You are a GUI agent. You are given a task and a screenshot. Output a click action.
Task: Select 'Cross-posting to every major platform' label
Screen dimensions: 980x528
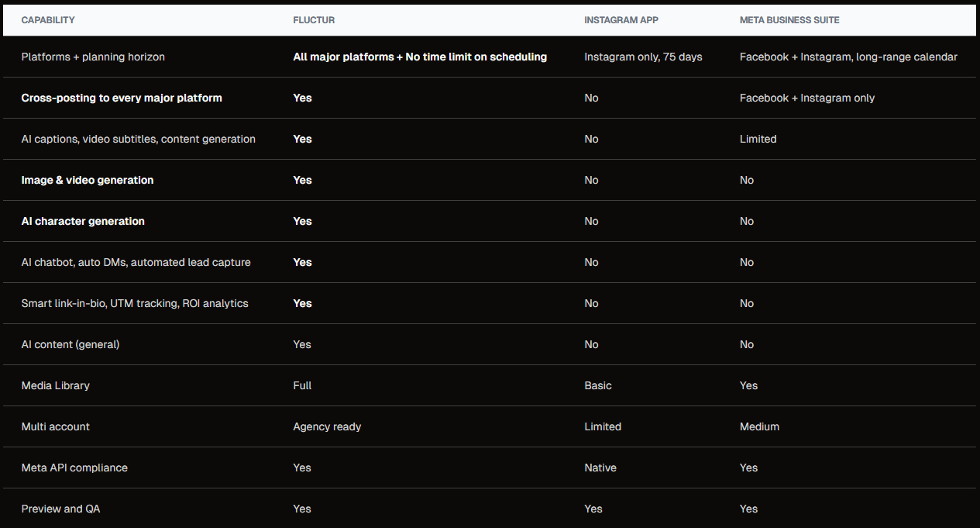[x=122, y=98]
